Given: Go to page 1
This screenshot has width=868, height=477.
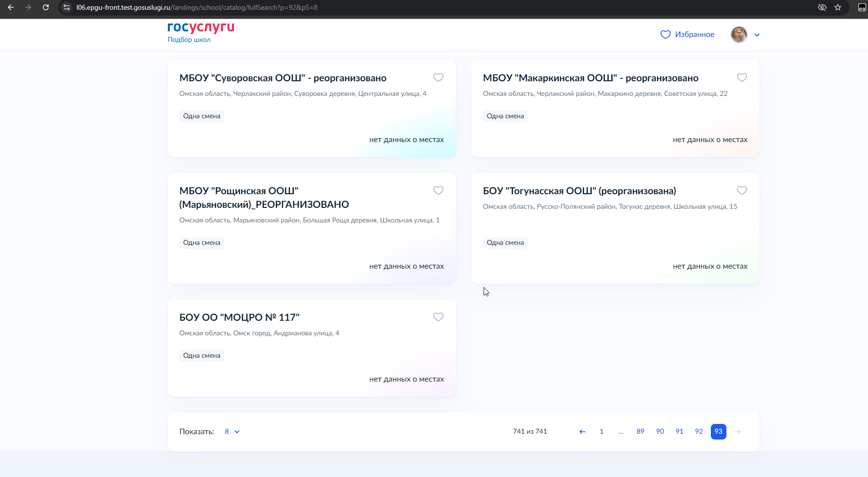Looking at the screenshot, I should pos(602,432).
